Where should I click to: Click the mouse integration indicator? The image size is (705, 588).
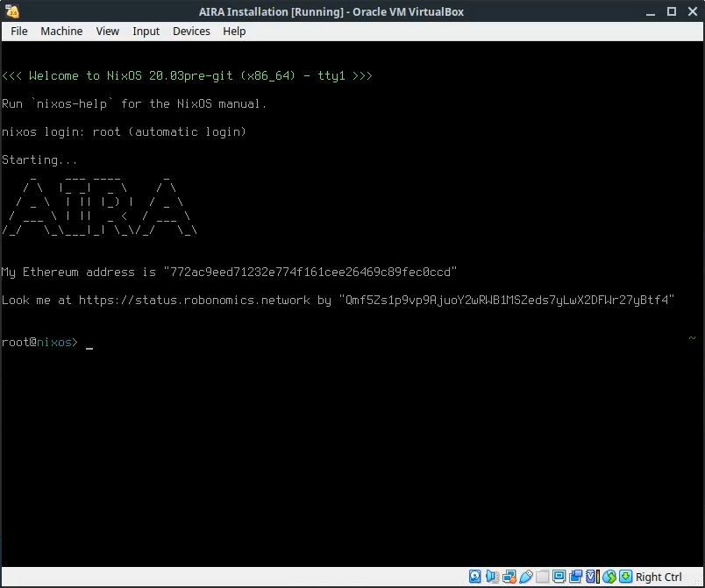coord(609,577)
